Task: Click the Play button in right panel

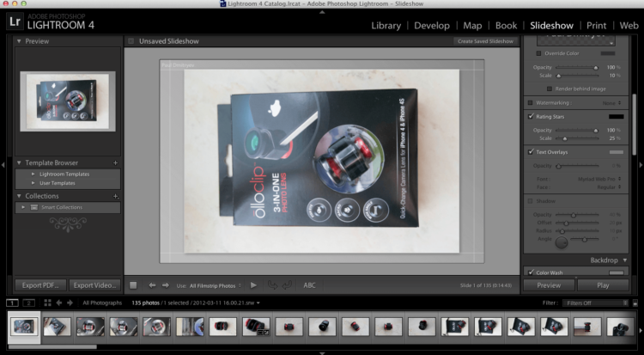Action: click(603, 285)
